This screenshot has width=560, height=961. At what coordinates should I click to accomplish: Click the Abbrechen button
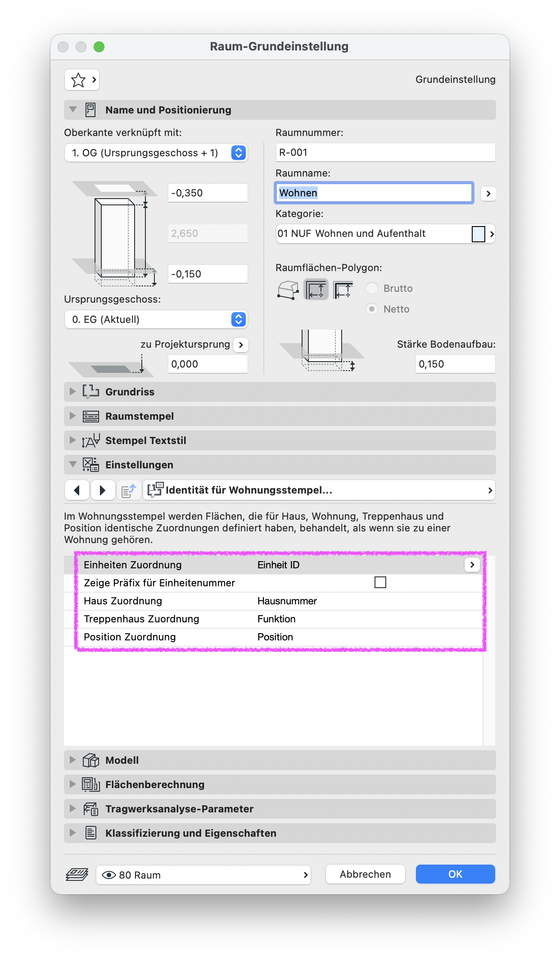pyautogui.click(x=365, y=874)
